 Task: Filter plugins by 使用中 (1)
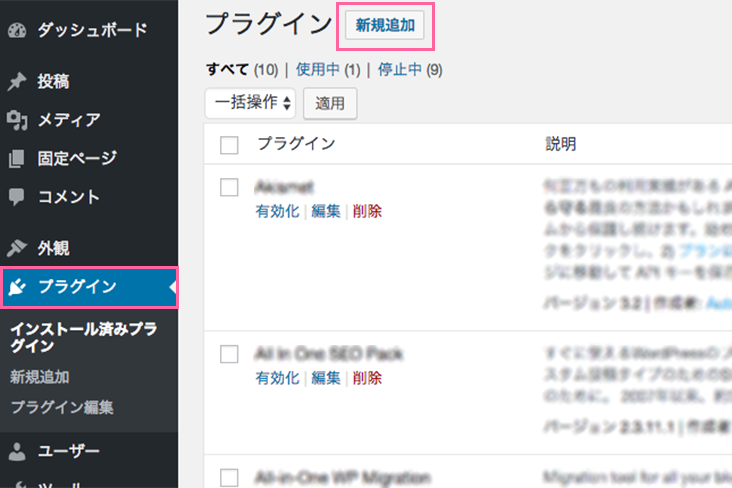(328, 70)
